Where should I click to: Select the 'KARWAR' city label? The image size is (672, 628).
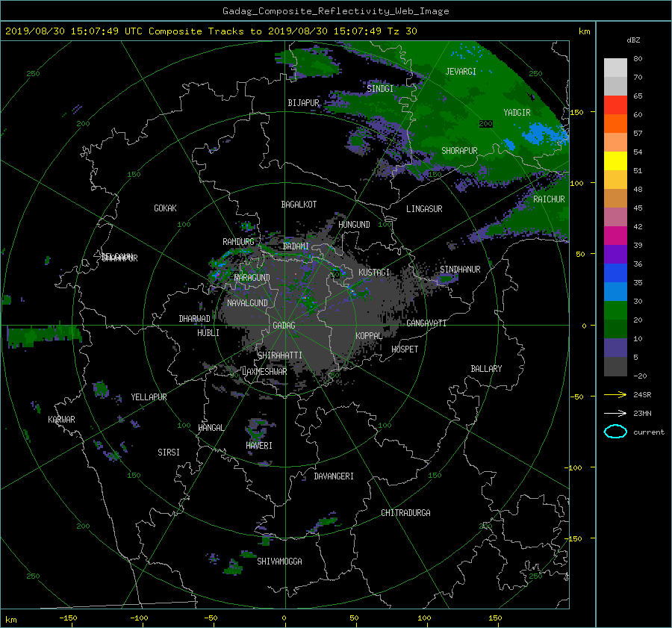62,420
